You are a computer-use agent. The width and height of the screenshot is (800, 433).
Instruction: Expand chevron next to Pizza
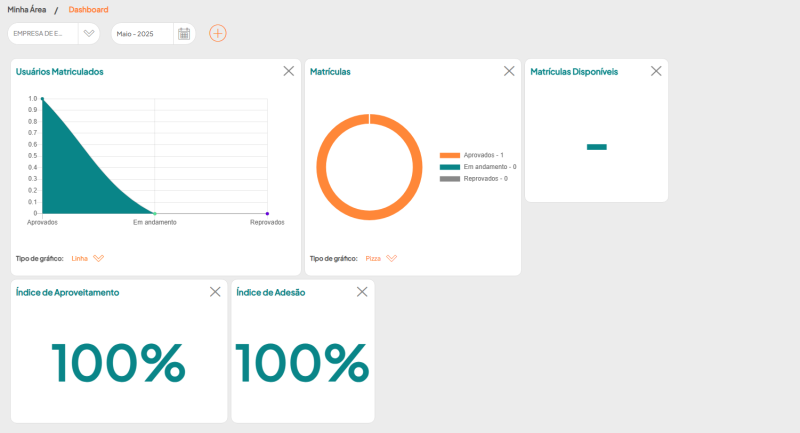click(x=391, y=259)
